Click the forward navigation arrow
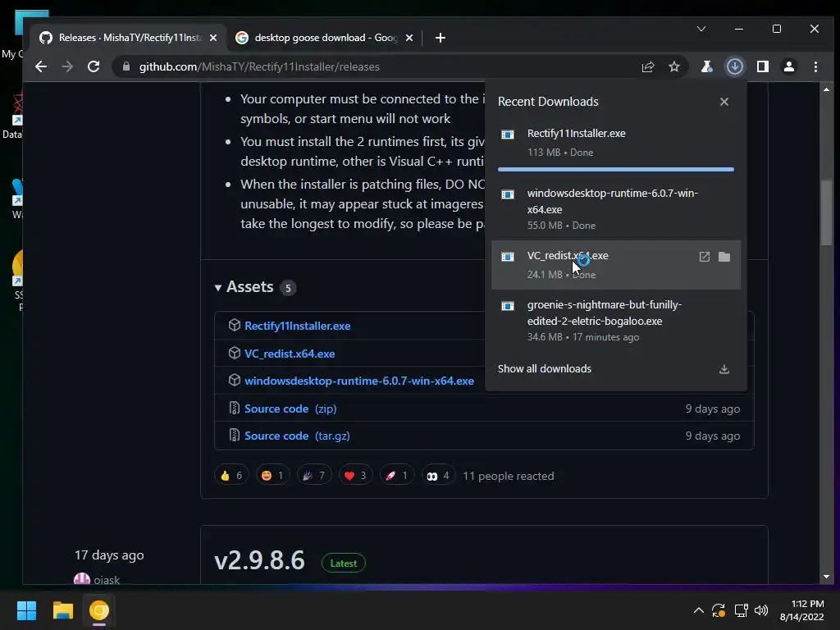Viewport: 840px width, 630px height. point(67,66)
